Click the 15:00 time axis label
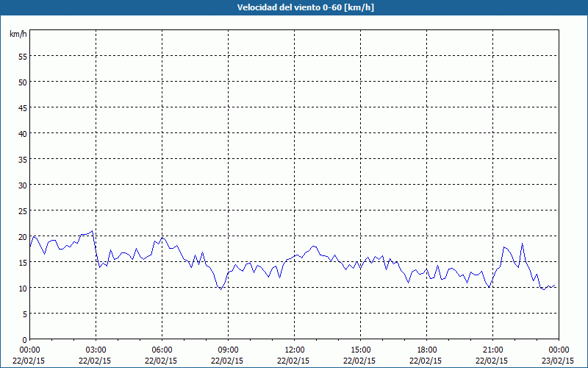588x368 pixels. 360,350
